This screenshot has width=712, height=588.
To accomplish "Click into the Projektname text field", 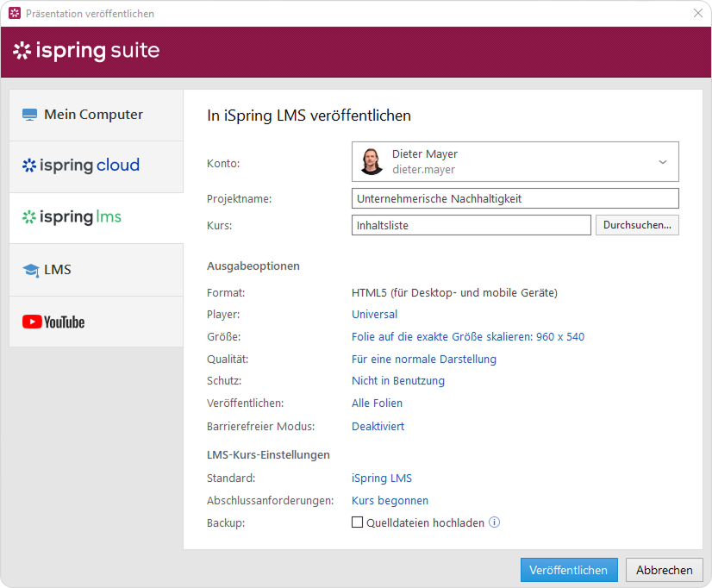I will coord(515,198).
